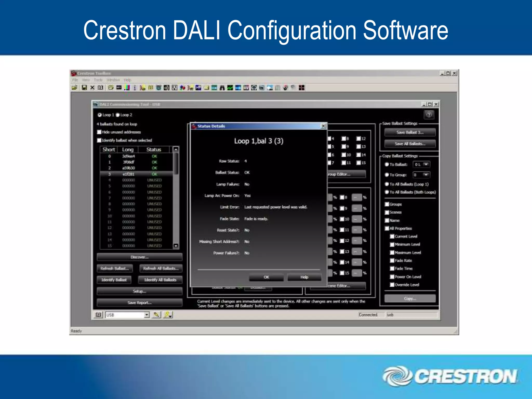Viewport: 532px width, 399px height.
Task: Select To All Ballasts (Both Loops) option
Action: (387, 192)
